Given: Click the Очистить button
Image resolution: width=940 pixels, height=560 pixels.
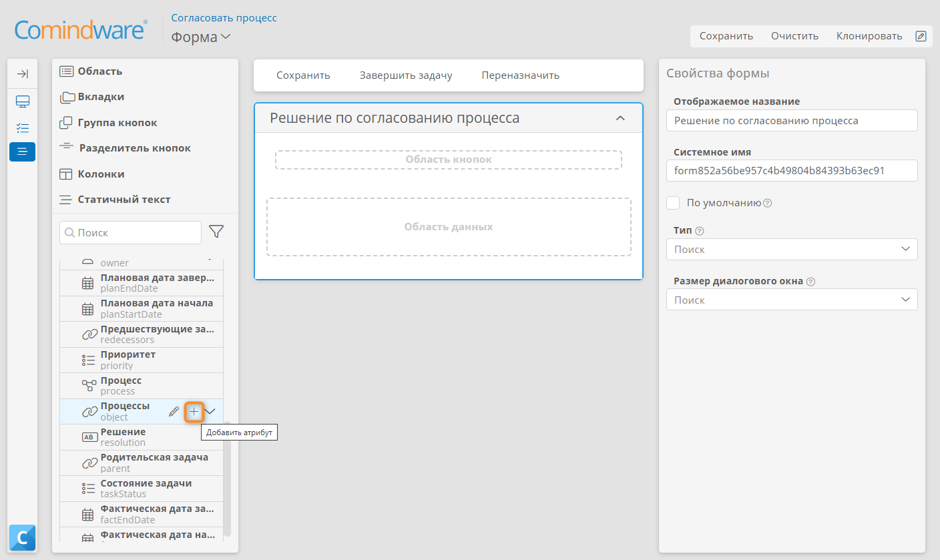Looking at the screenshot, I should (794, 36).
